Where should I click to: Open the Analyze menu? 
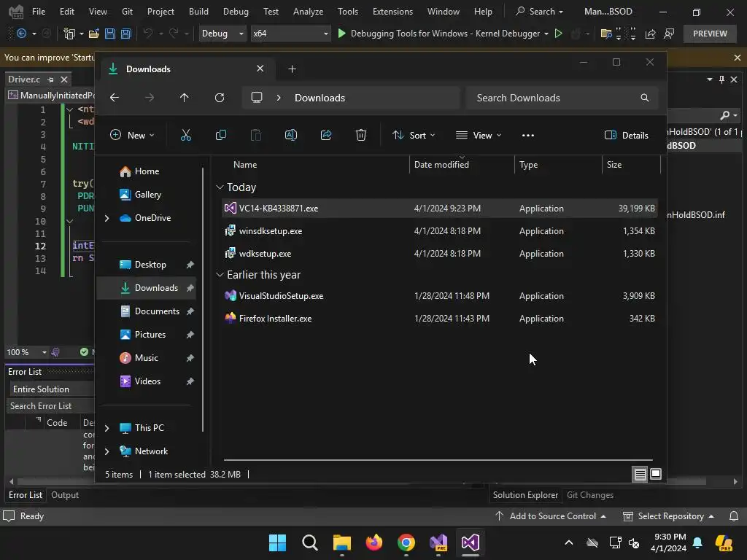coord(309,12)
